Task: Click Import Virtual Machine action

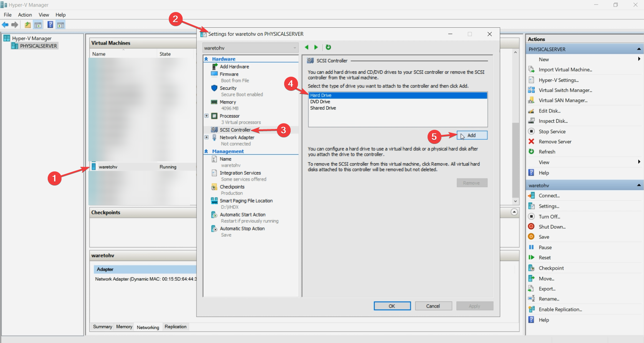Action: 565,70
